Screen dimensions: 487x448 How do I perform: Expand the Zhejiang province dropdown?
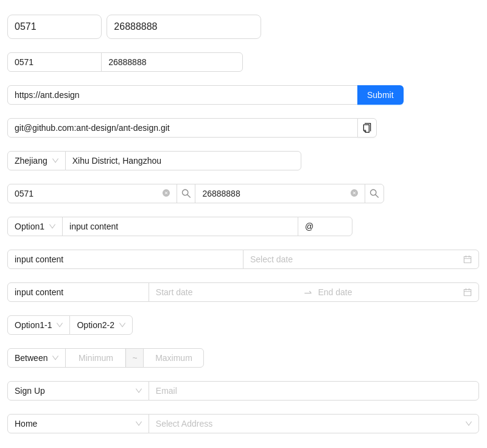coord(37,161)
